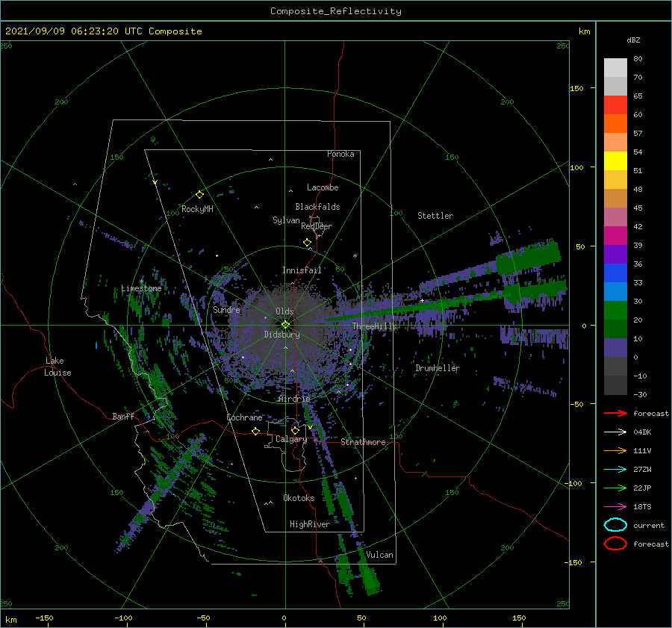Screen dimensions: 672x628
Task: Click the yellow diamond marker above Calgary
Action: (x=295, y=430)
